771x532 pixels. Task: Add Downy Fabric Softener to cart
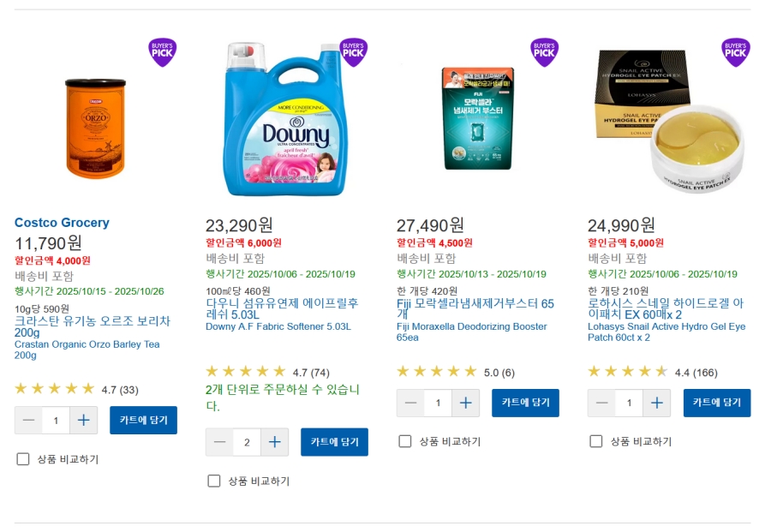334,442
